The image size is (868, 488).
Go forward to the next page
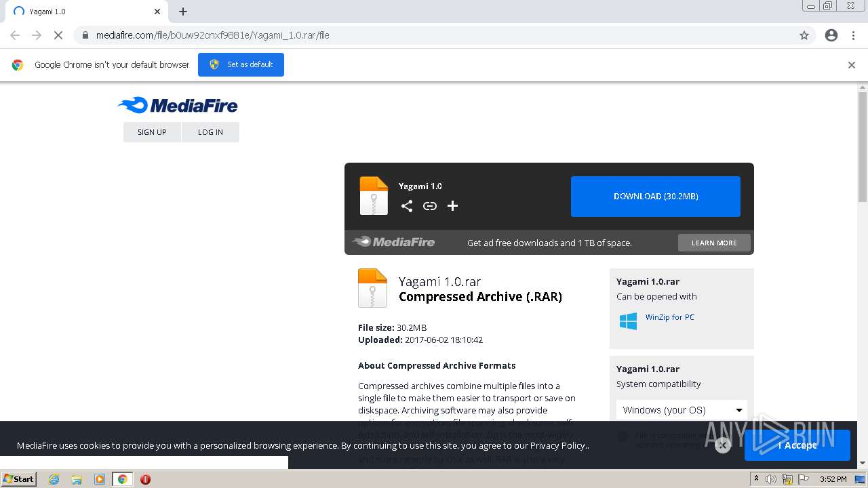click(x=37, y=35)
